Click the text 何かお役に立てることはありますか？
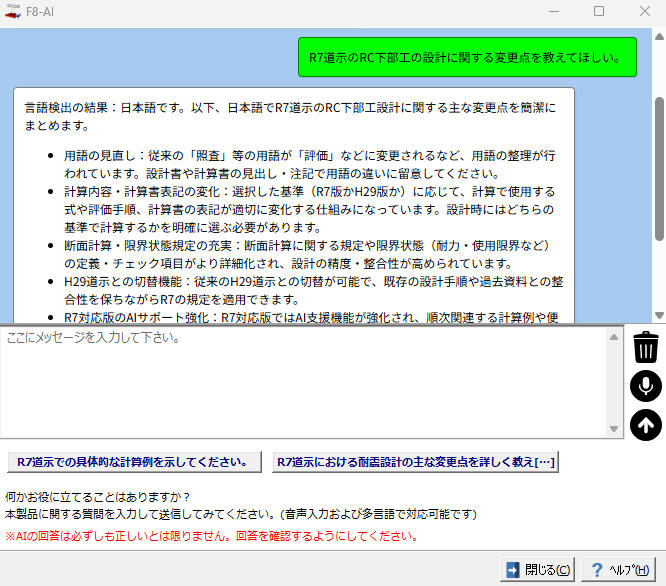Viewport: 666px width, 586px height. tap(97, 497)
